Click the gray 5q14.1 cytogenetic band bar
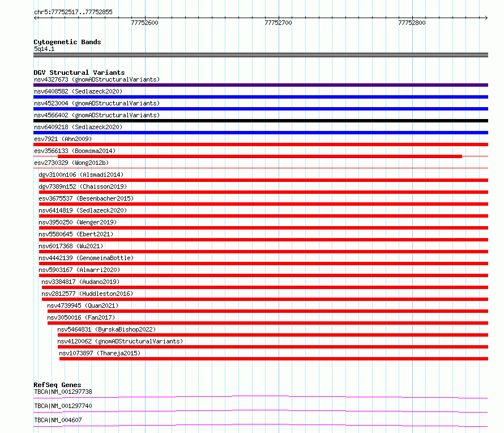The image size is (504, 433). point(260,55)
